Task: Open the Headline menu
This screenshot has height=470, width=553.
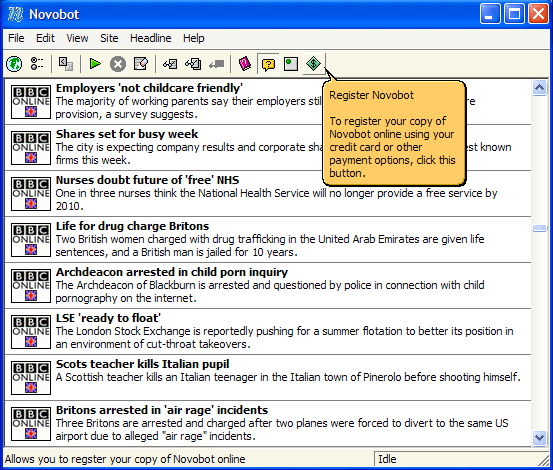Action: coord(151,38)
